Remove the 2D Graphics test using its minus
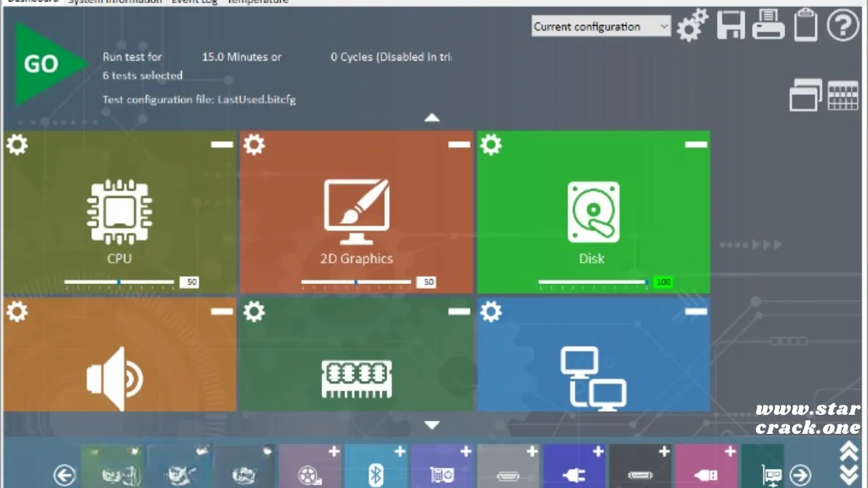Viewport: 868px width, 488px height. click(x=459, y=144)
